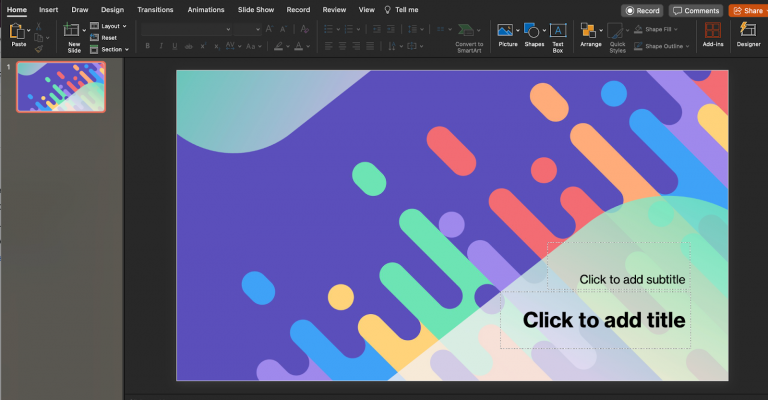768x400 pixels.
Task: Click the Comments button
Action: point(696,10)
